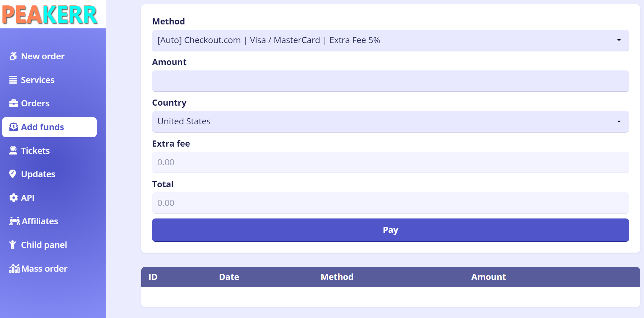Click the API gear icon
The width and height of the screenshot is (644, 318).
click(14, 198)
